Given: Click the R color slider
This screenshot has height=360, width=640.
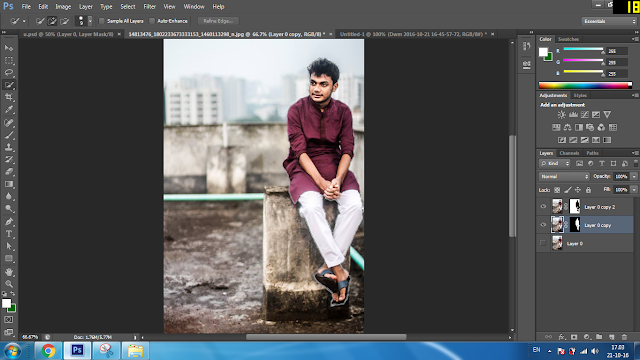Looking at the screenshot, I should (x=583, y=49).
